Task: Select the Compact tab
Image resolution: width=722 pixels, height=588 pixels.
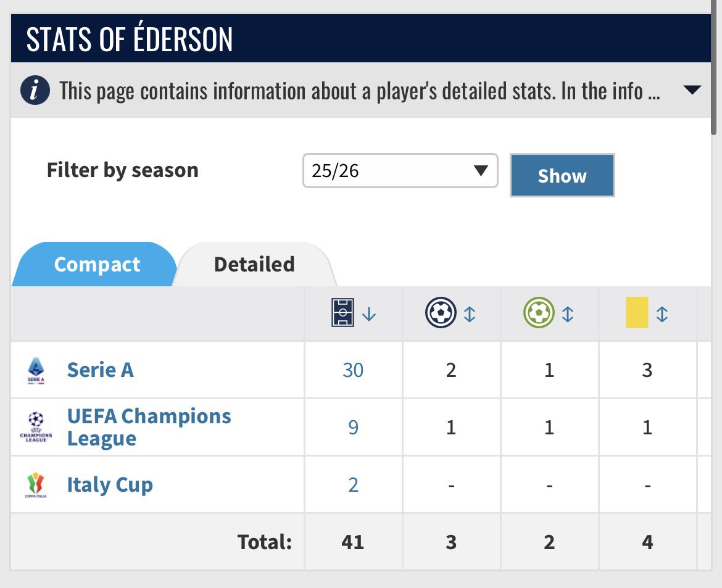Action: point(97,264)
